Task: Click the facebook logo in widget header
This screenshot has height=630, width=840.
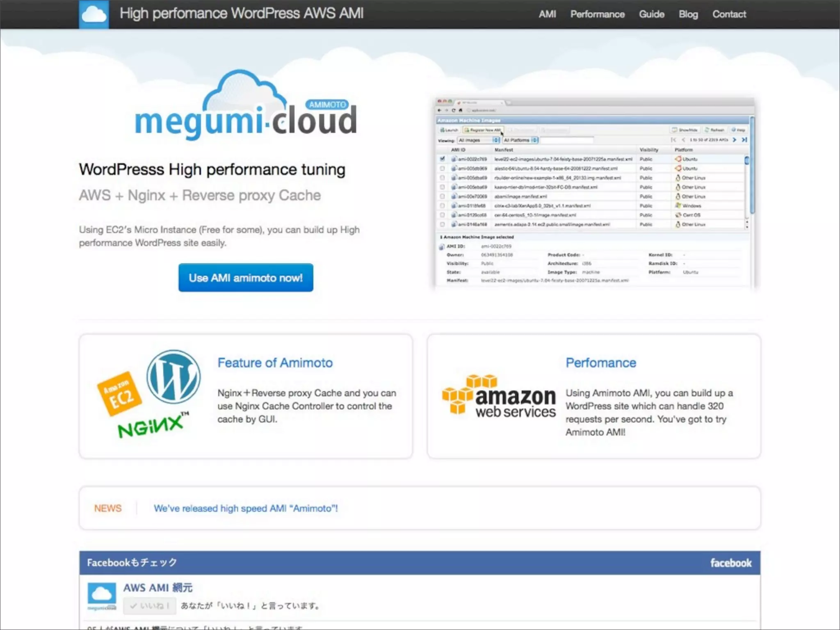Action: (x=730, y=563)
